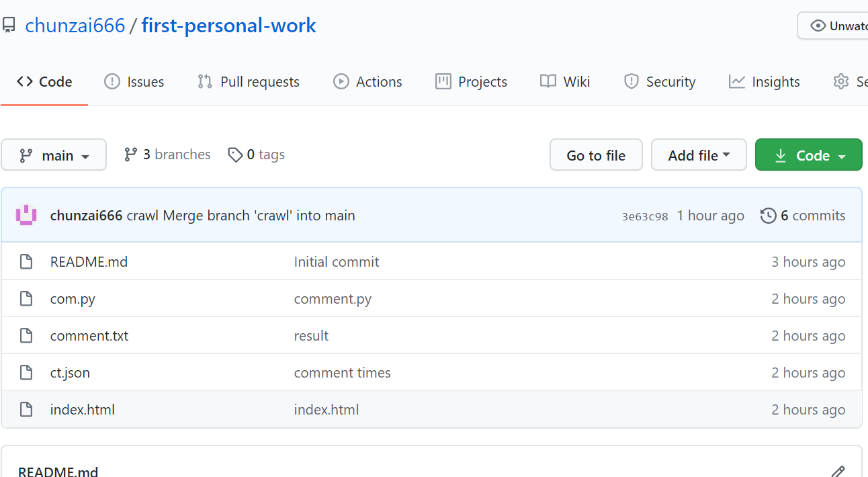The width and height of the screenshot is (868, 477).
Task: Expand the Add file dropdown
Action: coord(699,155)
